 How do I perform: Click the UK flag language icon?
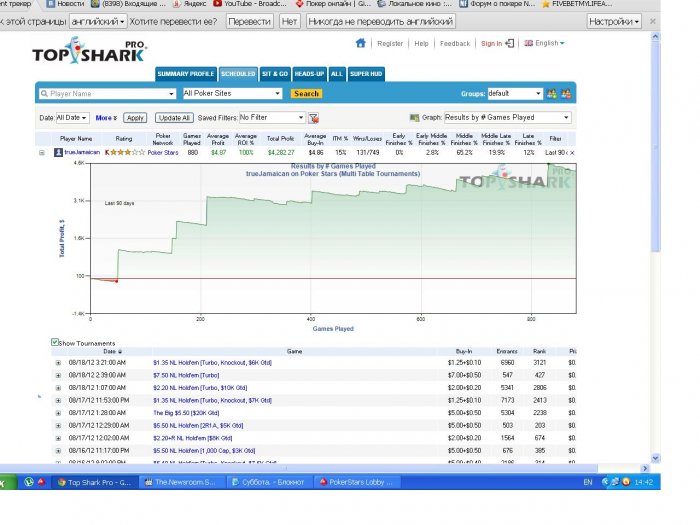coord(529,43)
